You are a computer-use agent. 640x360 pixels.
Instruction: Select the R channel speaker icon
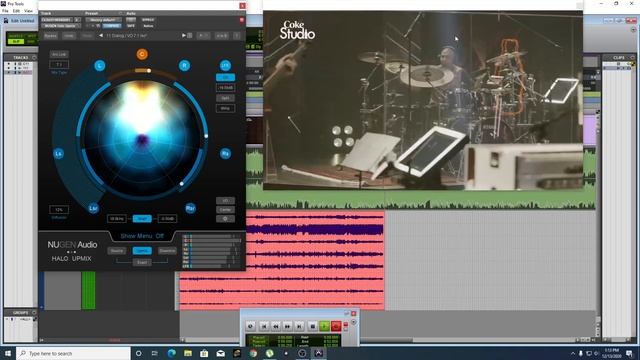point(184,65)
